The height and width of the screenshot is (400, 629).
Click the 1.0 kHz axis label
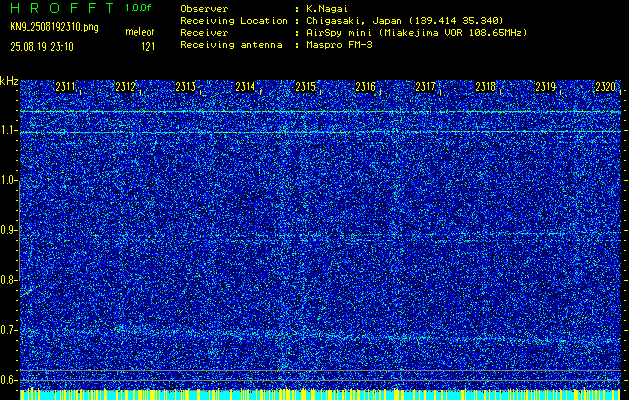[8, 180]
